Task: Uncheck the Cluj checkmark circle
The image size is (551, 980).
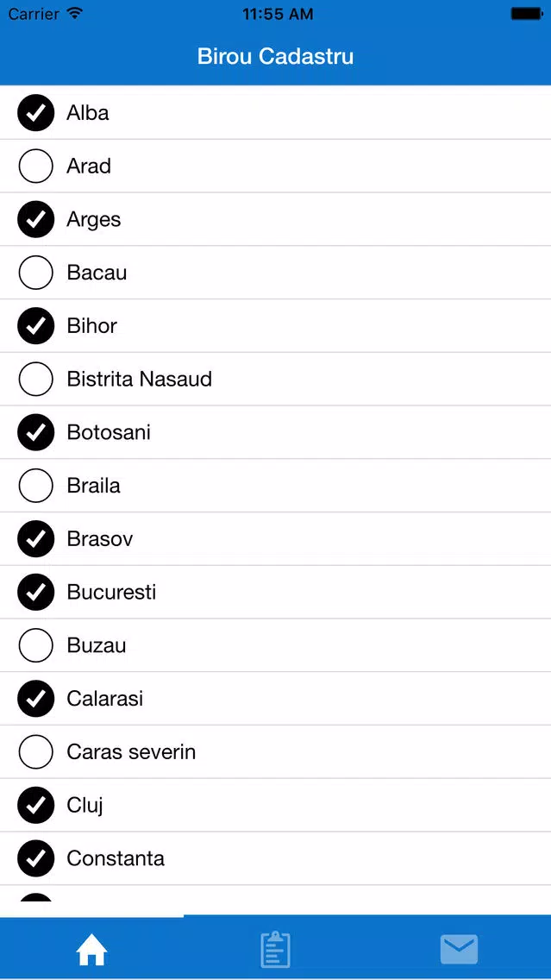Action: (x=35, y=805)
